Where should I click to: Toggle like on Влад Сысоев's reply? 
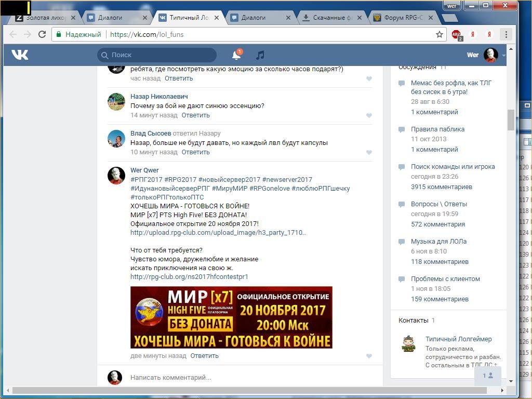(x=369, y=152)
